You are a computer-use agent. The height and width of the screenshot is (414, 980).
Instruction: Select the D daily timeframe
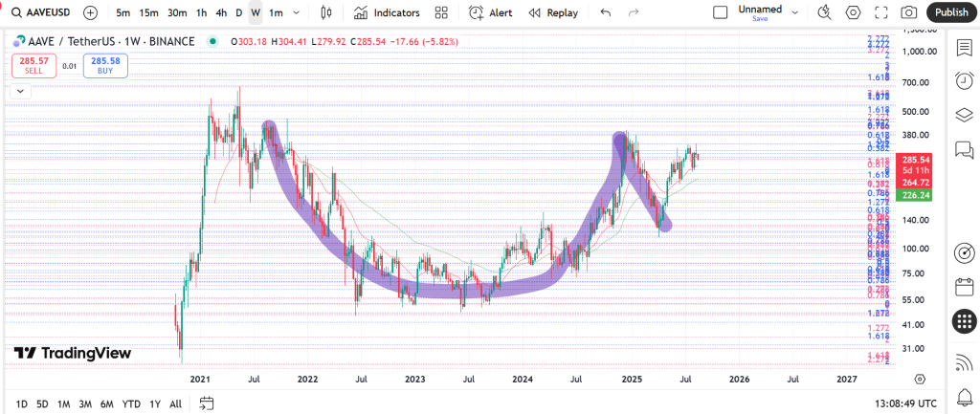coord(238,12)
